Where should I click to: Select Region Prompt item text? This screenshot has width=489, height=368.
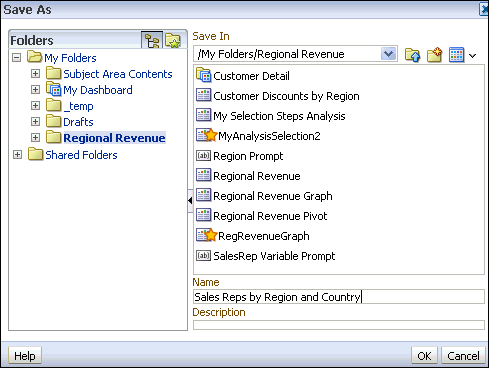pyautogui.click(x=248, y=156)
